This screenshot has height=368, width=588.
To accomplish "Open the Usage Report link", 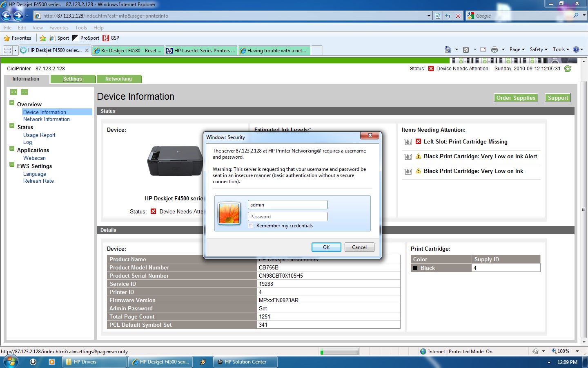I will [x=39, y=135].
